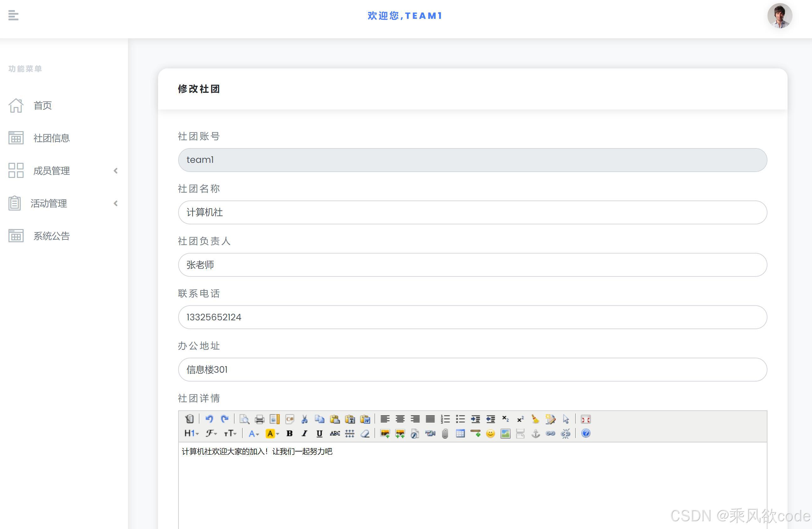Click the user avatar at top right
The height and width of the screenshot is (529, 812).
[x=780, y=16]
